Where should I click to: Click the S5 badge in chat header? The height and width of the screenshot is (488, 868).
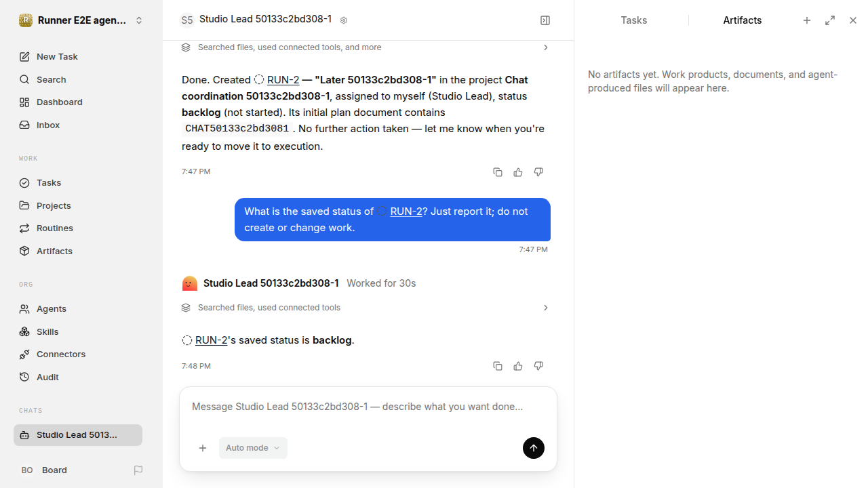(x=186, y=20)
